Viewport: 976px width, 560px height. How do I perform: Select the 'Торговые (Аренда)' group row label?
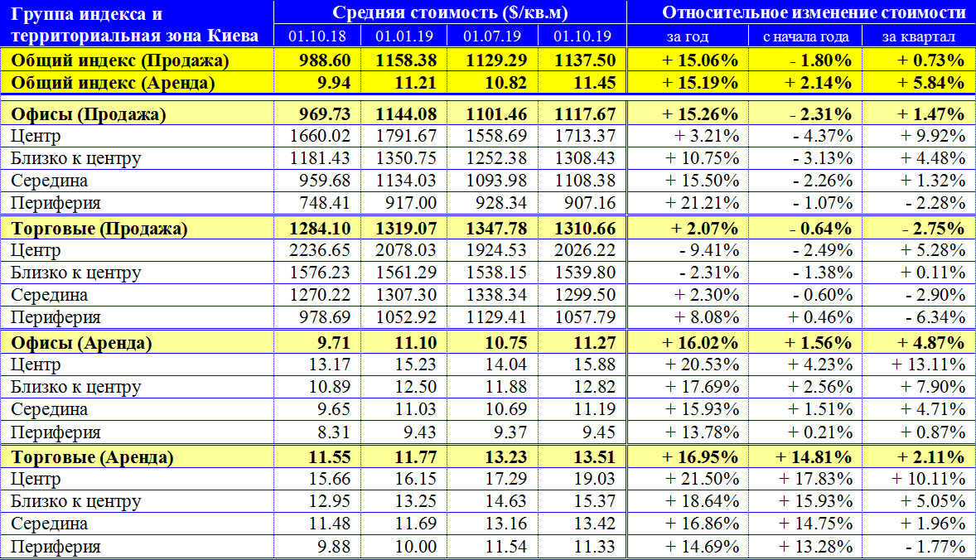pos(92,457)
